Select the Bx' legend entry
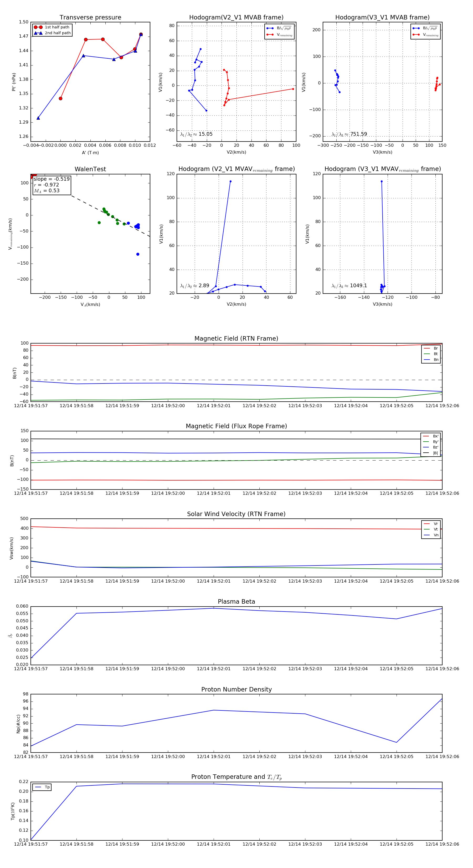473x868 pixels. pyautogui.click(x=431, y=436)
